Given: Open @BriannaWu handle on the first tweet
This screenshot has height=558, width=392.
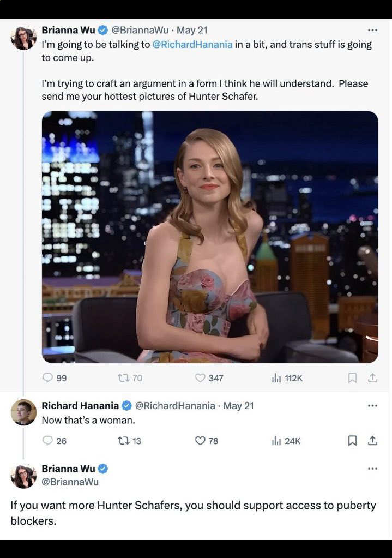Looking at the screenshot, I should tap(140, 30).
